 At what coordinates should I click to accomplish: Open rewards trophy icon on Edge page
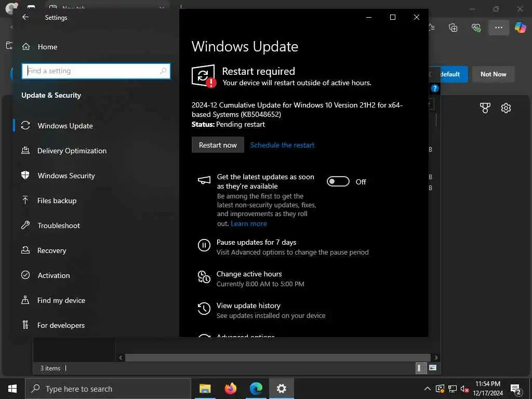[x=485, y=108]
